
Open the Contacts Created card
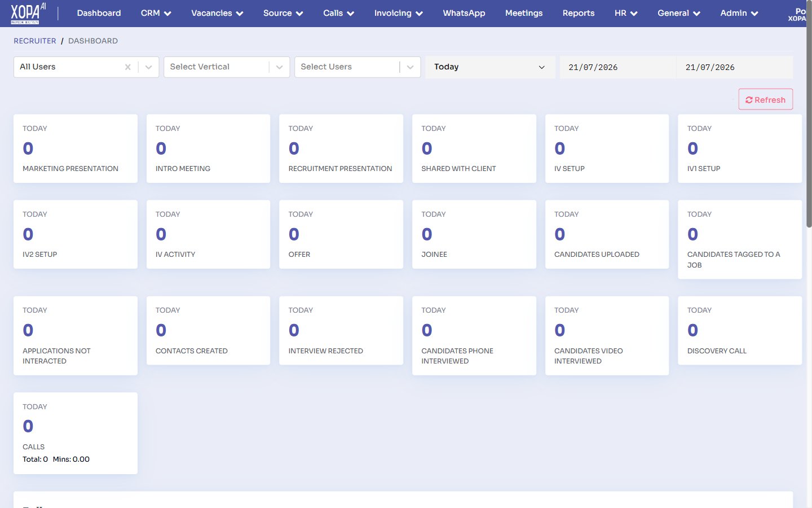click(x=209, y=331)
